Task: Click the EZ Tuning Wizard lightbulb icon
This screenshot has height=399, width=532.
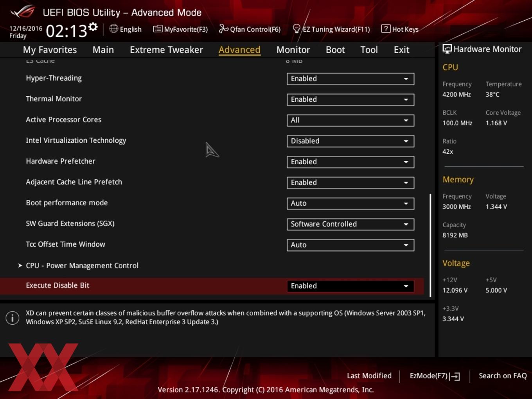Action: point(297,29)
